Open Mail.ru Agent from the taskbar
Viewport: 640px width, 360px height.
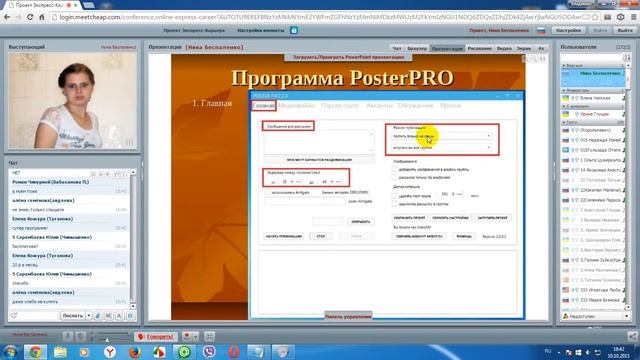point(184,351)
